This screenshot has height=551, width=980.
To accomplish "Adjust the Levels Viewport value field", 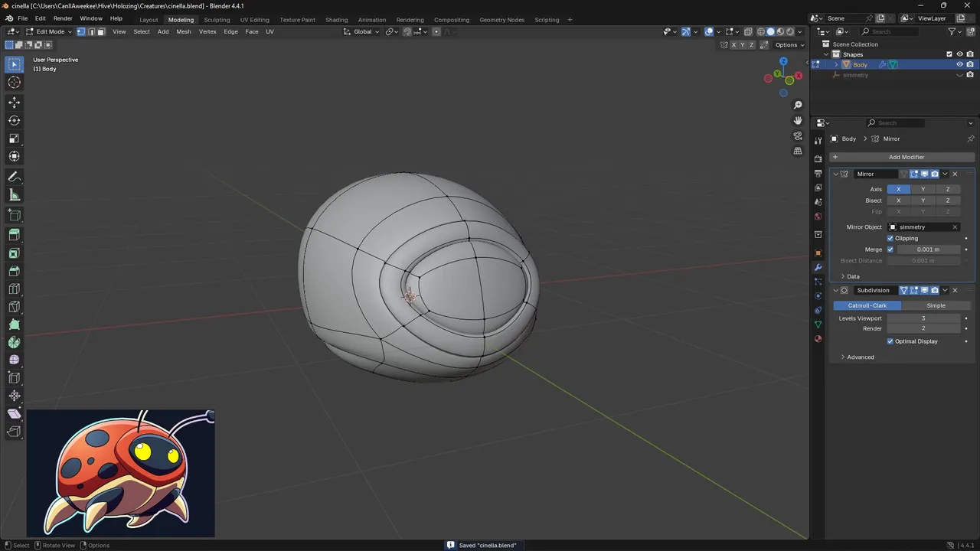I will tap(923, 318).
